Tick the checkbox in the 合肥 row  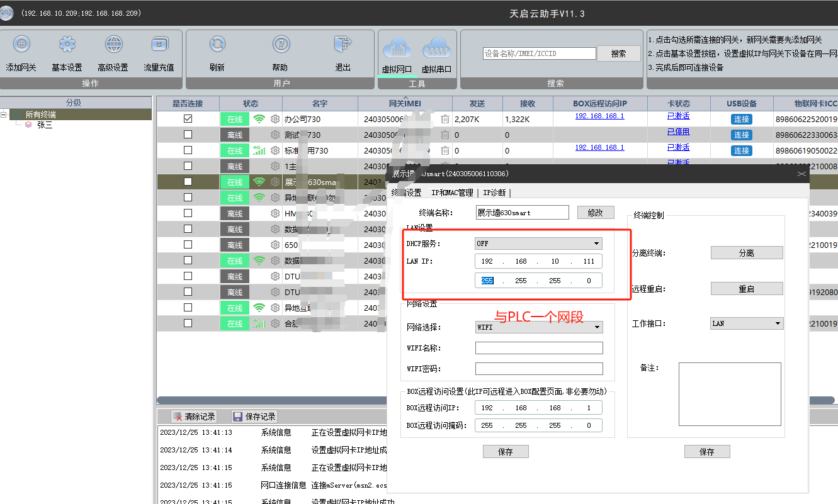point(188,323)
